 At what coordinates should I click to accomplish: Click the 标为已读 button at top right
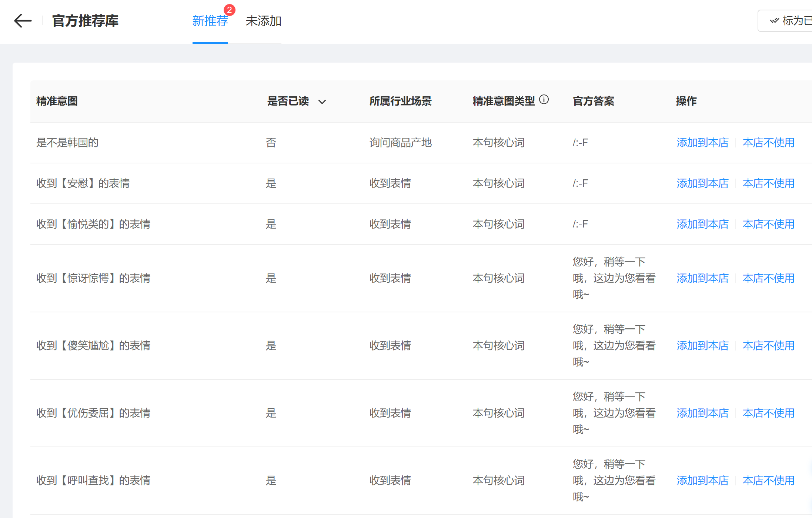click(785, 21)
